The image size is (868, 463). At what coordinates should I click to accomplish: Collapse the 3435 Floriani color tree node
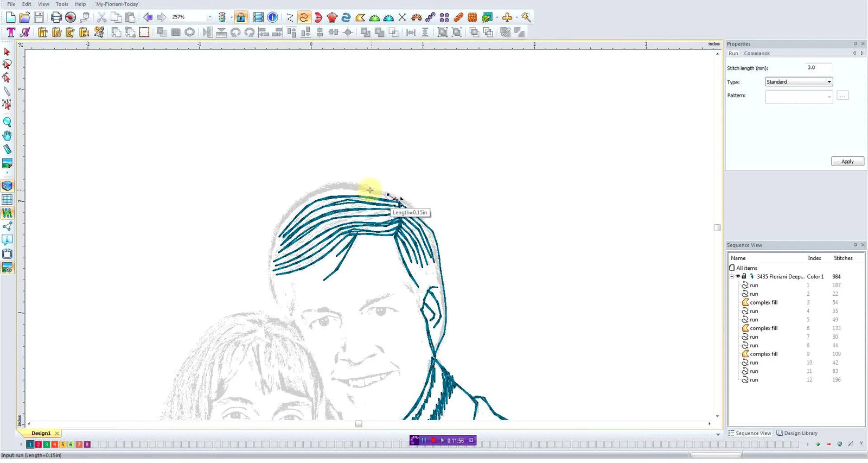(731, 276)
